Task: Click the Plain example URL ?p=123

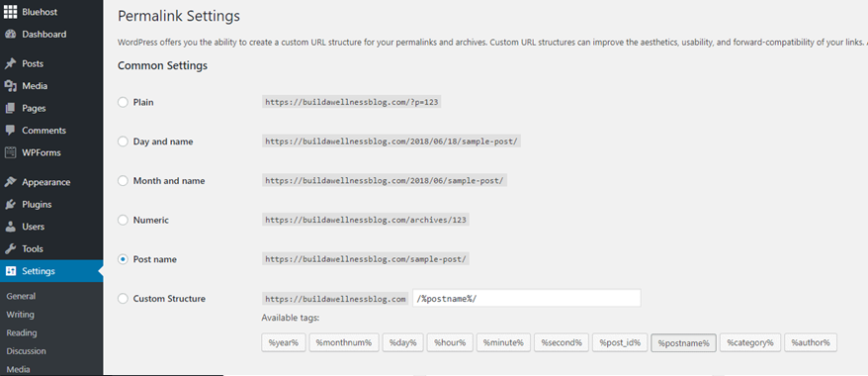Action: pyautogui.click(x=352, y=103)
